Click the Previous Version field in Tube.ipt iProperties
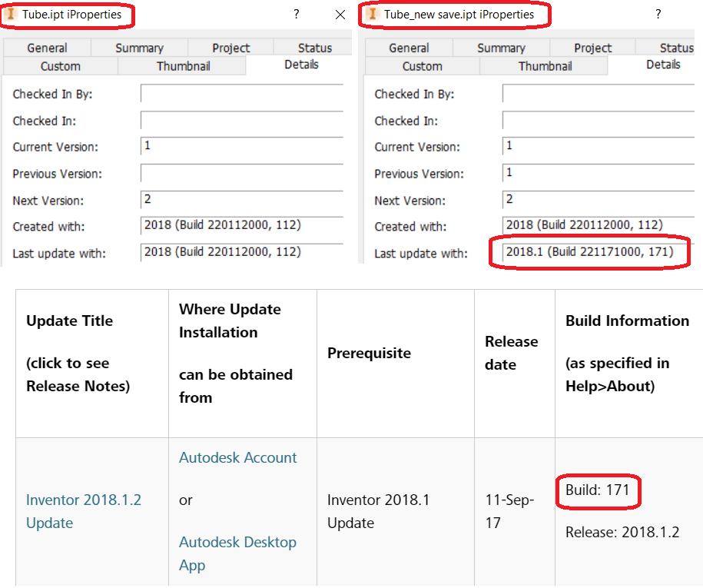The width and height of the screenshot is (703, 588). [x=242, y=174]
